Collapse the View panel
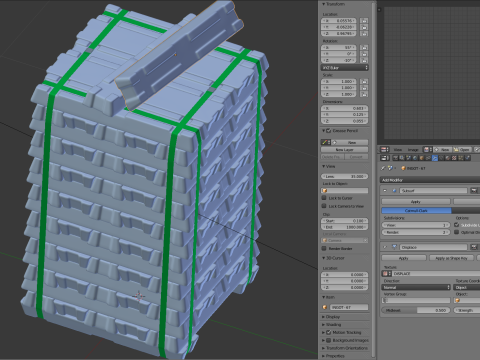The image size is (480, 360). coord(324,166)
